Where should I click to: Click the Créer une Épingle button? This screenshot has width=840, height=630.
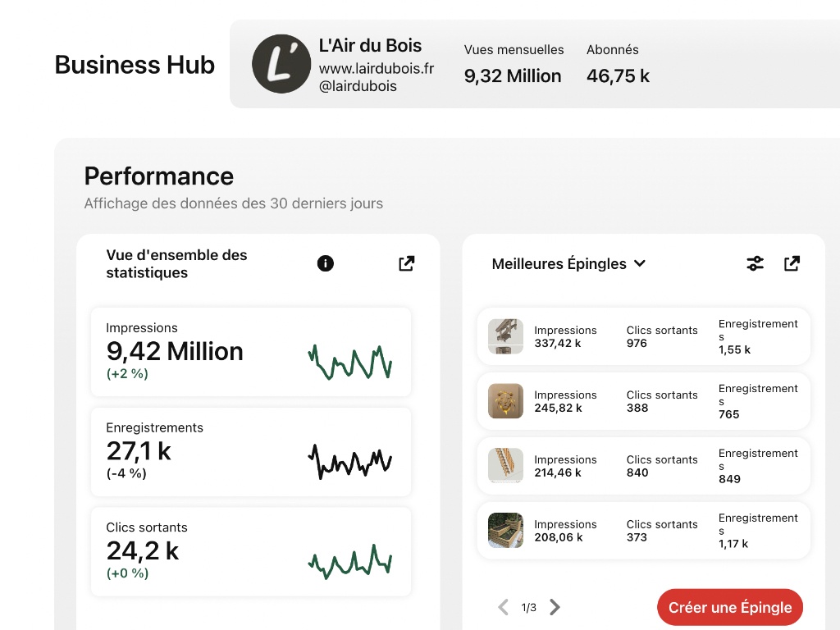click(729, 608)
